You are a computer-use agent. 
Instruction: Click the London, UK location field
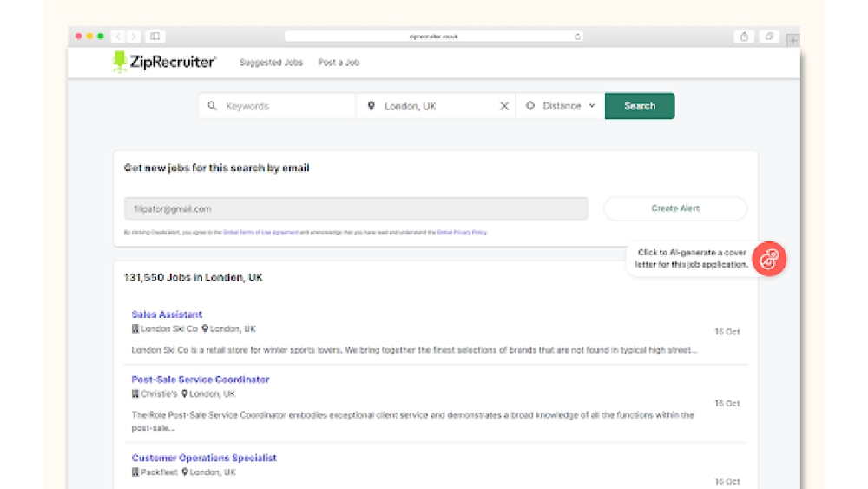coord(436,106)
